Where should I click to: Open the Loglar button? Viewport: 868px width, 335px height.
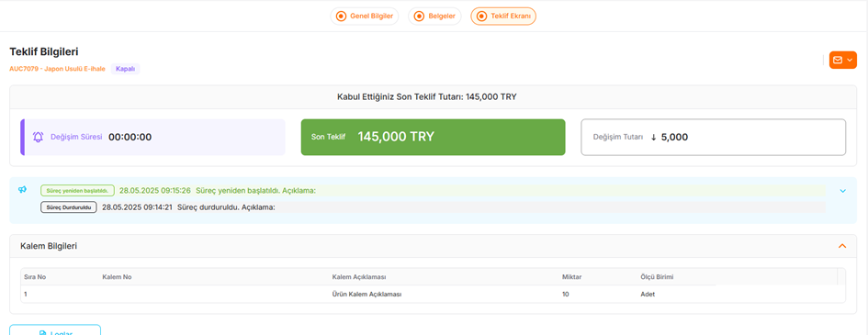point(55,330)
